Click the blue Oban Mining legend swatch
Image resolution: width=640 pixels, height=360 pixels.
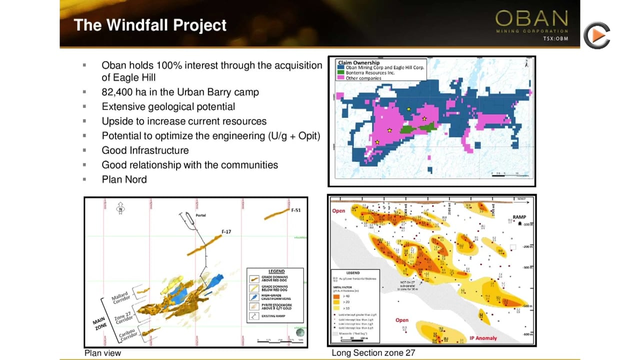(340, 67)
